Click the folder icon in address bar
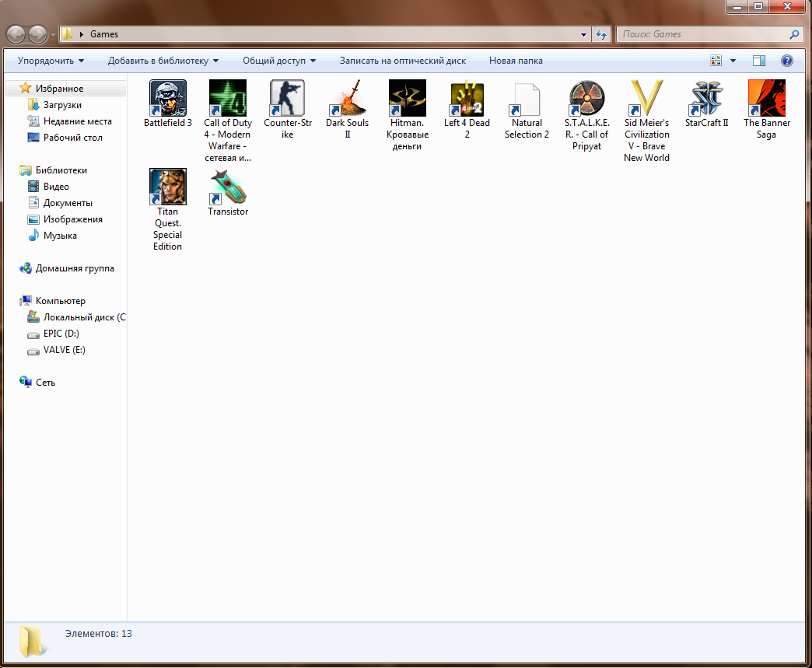Viewport: 812px width, 668px height. coord(67,34)
